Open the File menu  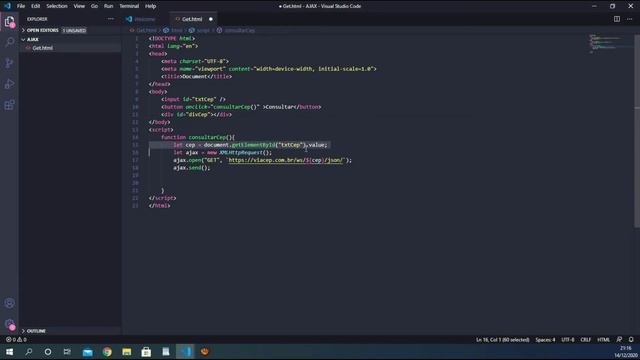click(21, 6)
